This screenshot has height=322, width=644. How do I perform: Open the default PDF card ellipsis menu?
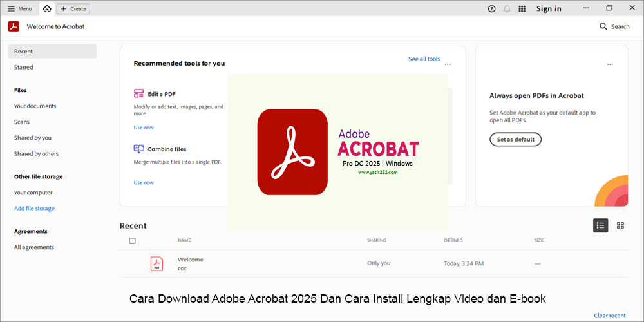610,64
